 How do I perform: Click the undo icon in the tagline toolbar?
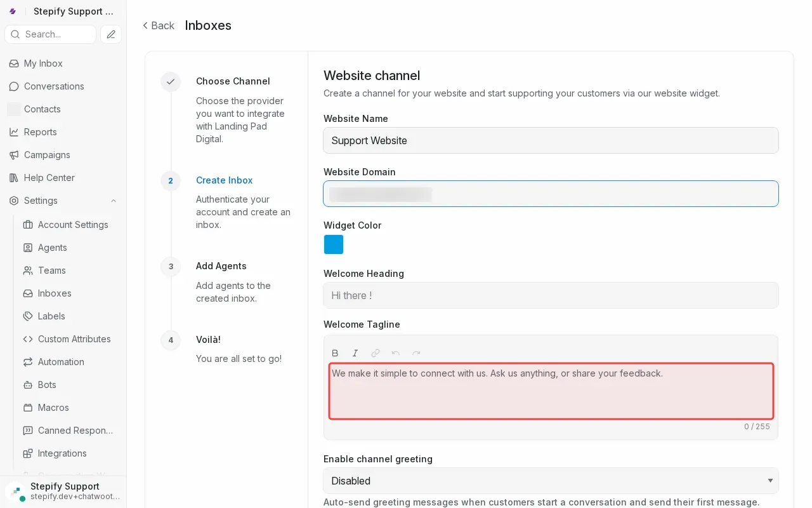[x=396, y=353]
